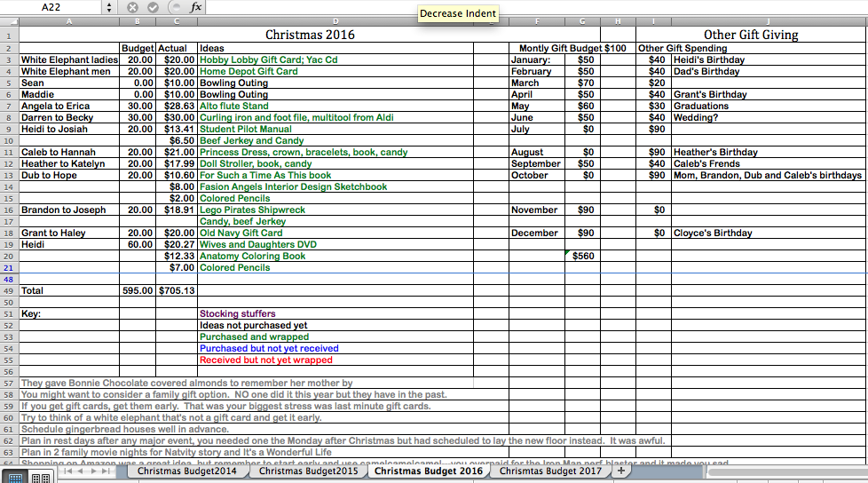Go to next sheet tab arrow
Screen dimensions: 868x483
[93, 471]
